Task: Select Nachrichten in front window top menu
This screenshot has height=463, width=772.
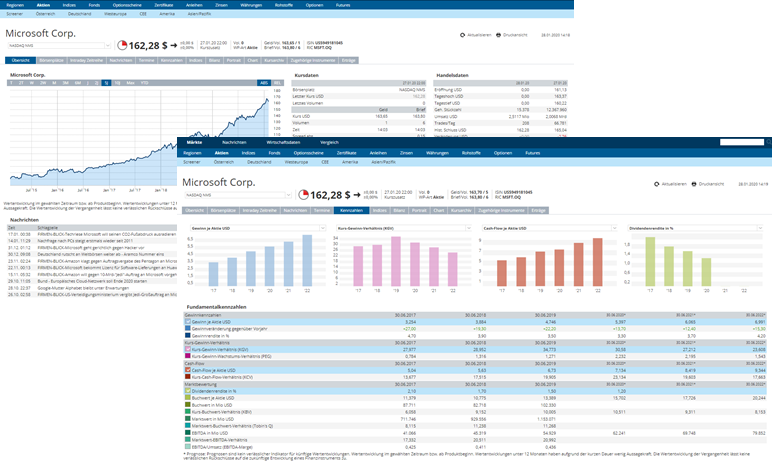Action: tap(234, 142)
